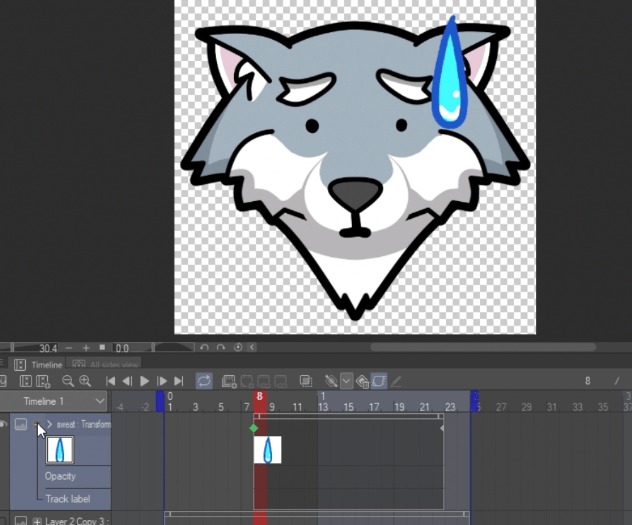Click the delete keyframe icon
The image size is (632, 525).
coord(362,381)
